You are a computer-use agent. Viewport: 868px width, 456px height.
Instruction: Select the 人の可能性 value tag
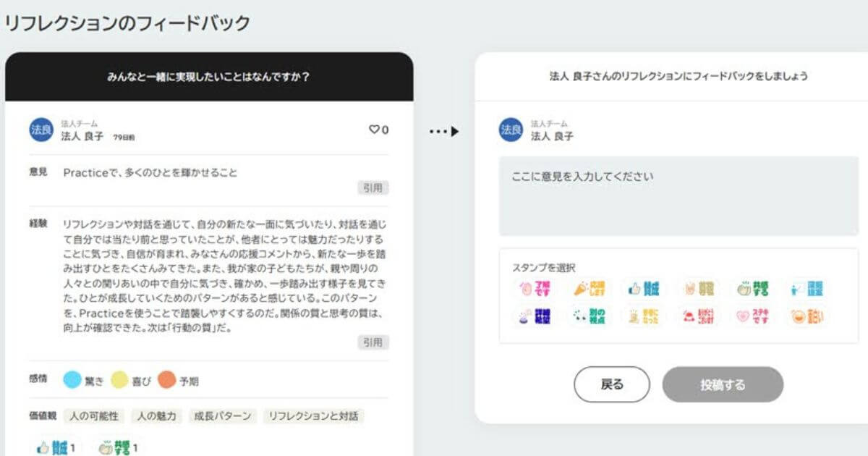tap(94, 416)
